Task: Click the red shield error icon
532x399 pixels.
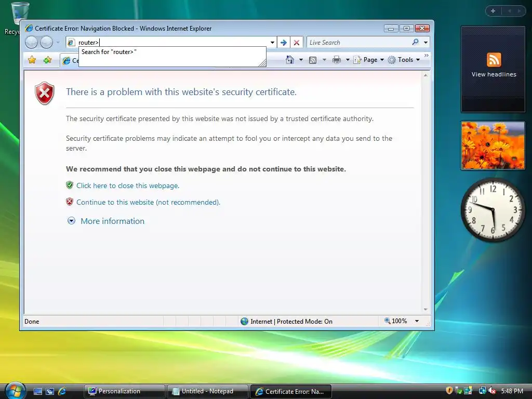Action: [x=45, y=93]
